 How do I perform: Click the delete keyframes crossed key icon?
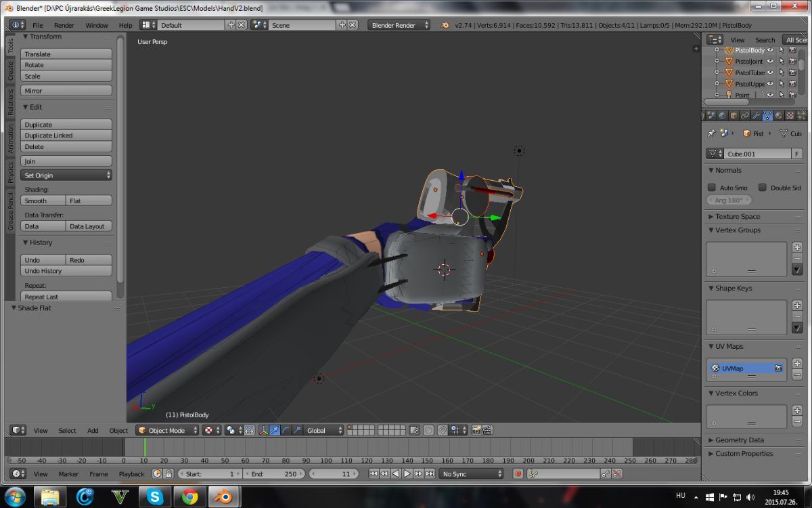pyautogui.click(x=616, y=474)
